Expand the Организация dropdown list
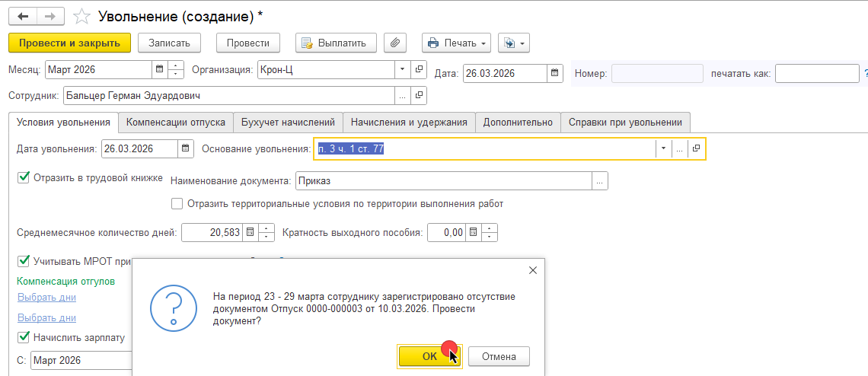Image resolution: width=868 pixels, height=376 pixels. pos(403,70)
